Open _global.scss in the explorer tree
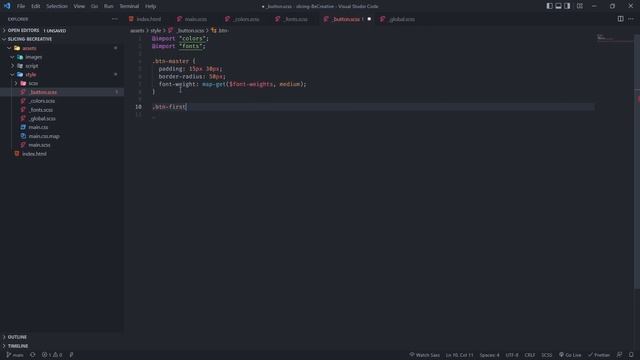The width and height of the screenshot is (640, 360). tap(42, 118)
